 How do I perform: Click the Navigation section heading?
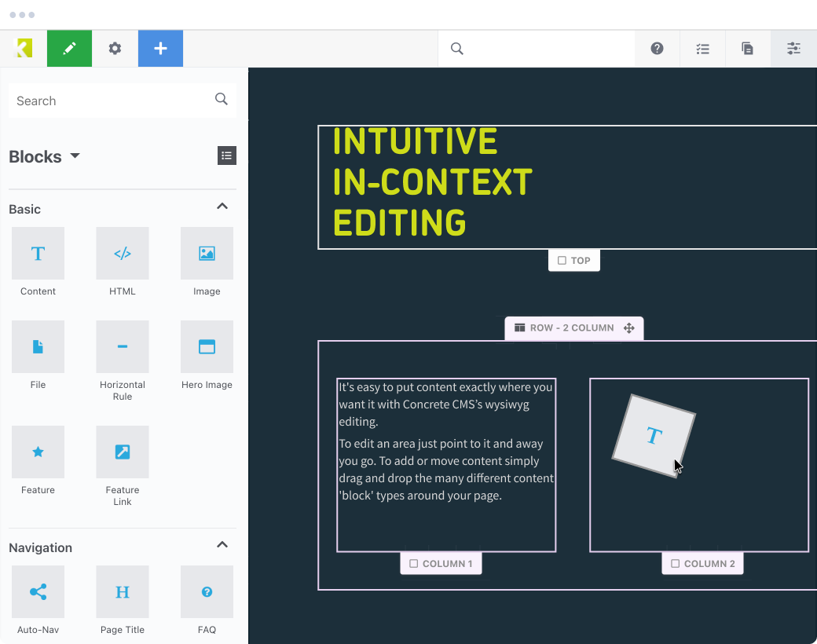pos(41,547)
